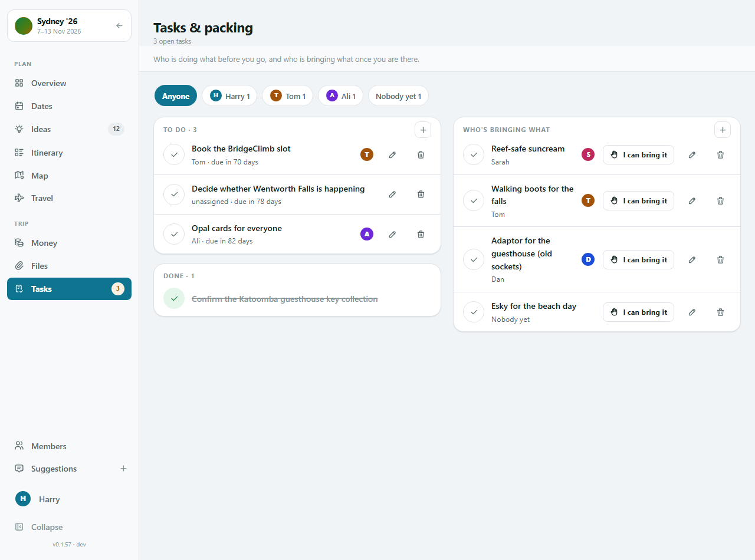Go to the Money section
The image size is (755, 560).
point(69,243)
